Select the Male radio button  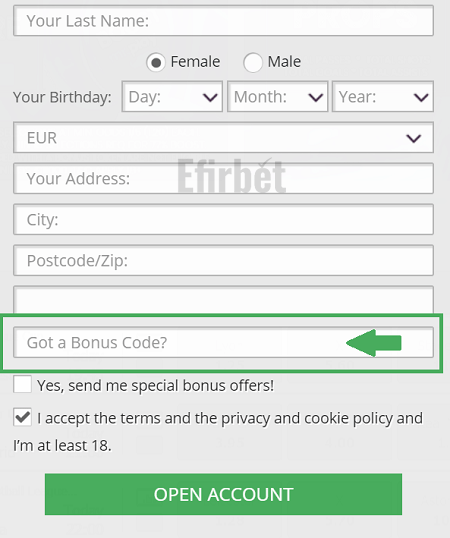253,62
